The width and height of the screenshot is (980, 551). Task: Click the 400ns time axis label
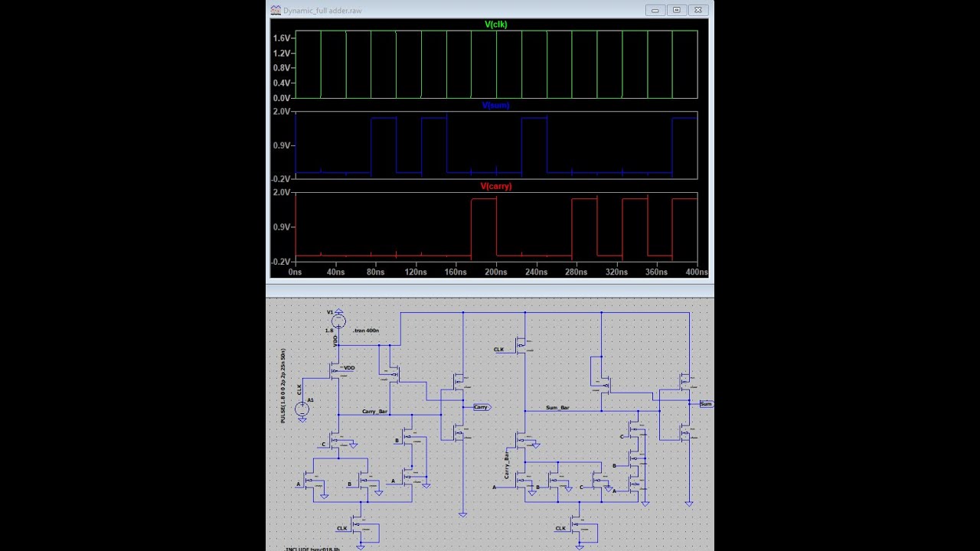point(696,272)
